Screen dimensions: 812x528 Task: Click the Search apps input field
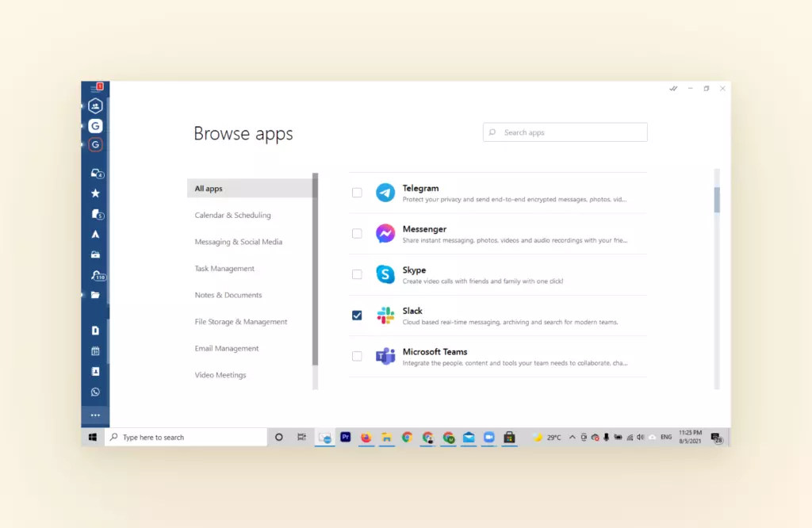[565, 132]
